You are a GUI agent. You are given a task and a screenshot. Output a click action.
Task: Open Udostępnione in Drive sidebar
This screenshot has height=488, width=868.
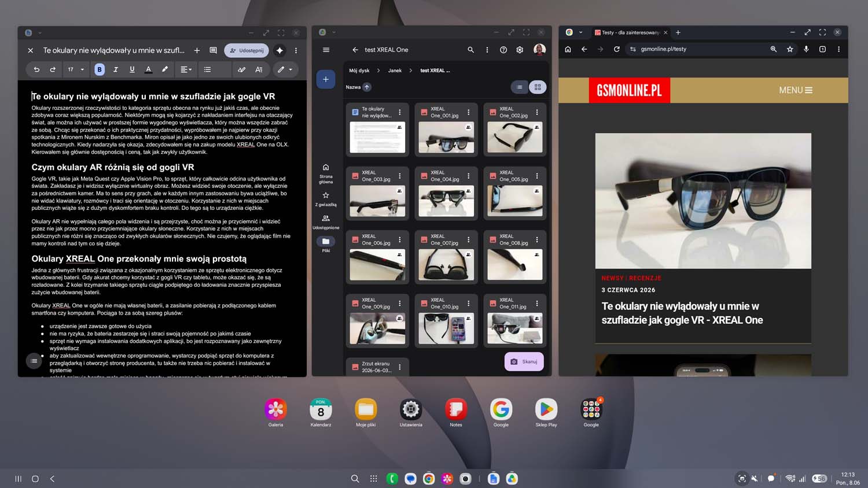click(x=326, y=222)
